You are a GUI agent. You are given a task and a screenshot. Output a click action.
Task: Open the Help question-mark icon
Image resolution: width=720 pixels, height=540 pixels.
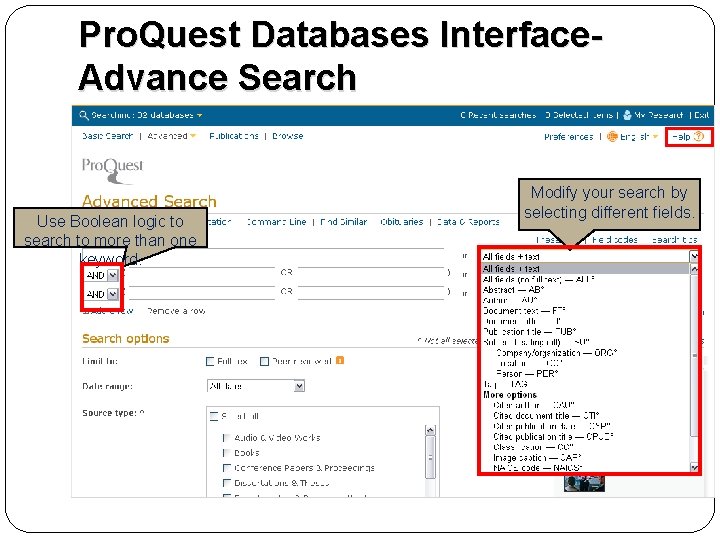pyautogui.click(x=698, y=136)
